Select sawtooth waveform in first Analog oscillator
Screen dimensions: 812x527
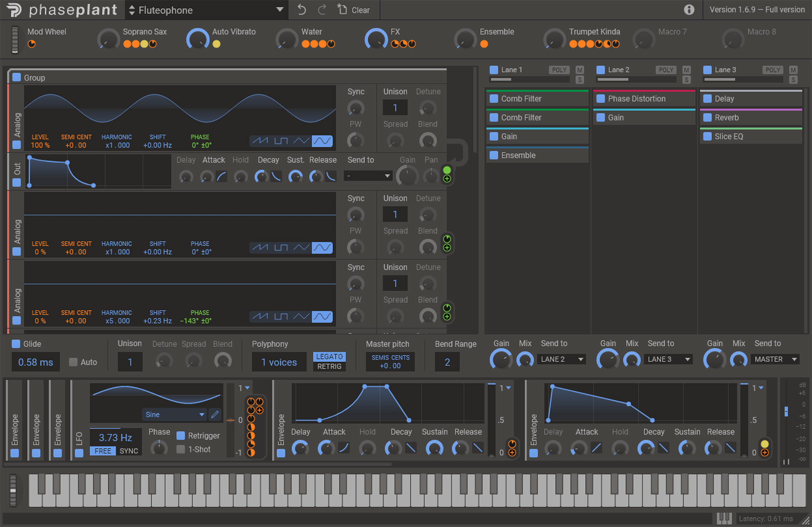click(x=260, y=141)
